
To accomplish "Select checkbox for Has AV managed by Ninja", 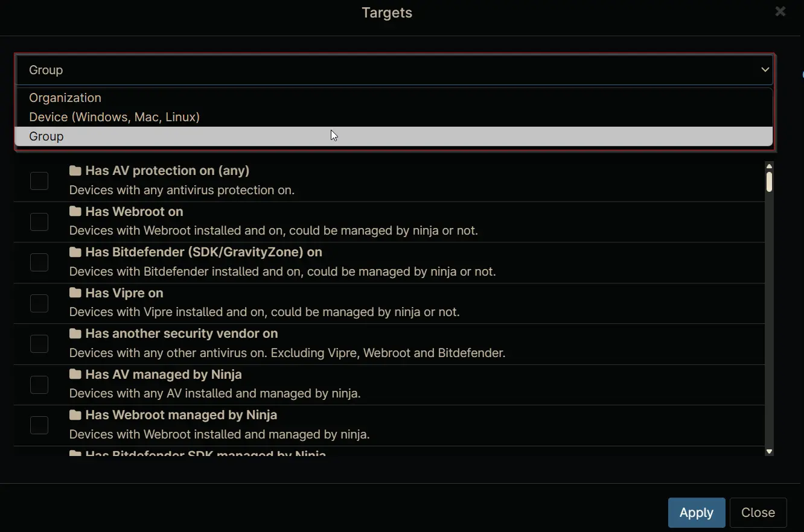I will click(x=39, y=384).
